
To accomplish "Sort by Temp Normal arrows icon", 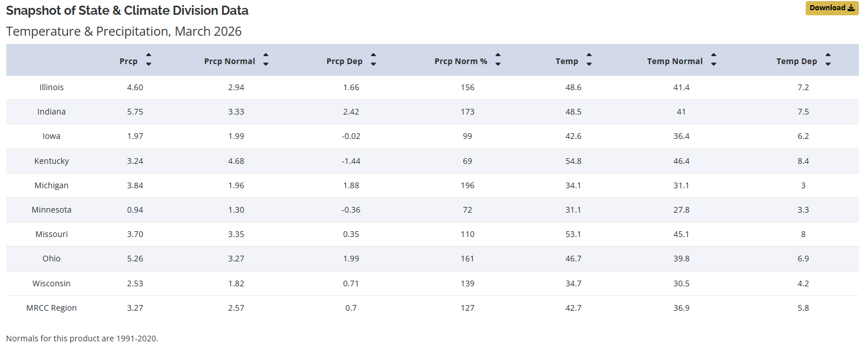I will (713, 60).
